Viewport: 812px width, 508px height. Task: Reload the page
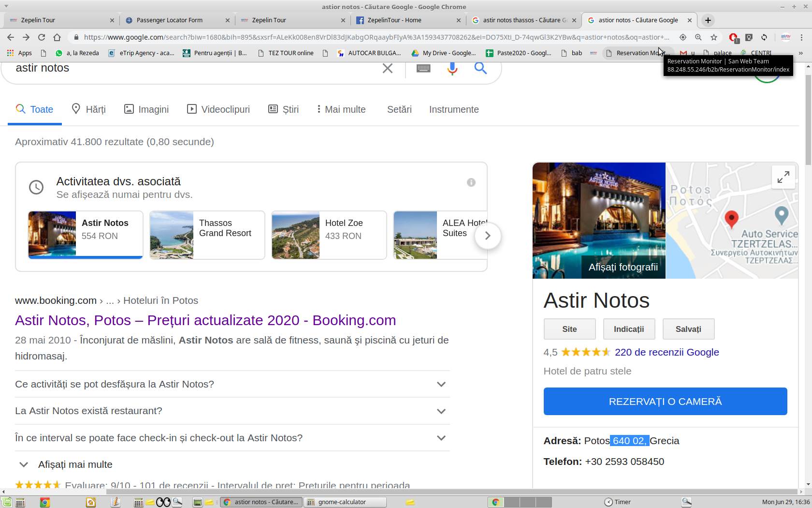point(42,37)
